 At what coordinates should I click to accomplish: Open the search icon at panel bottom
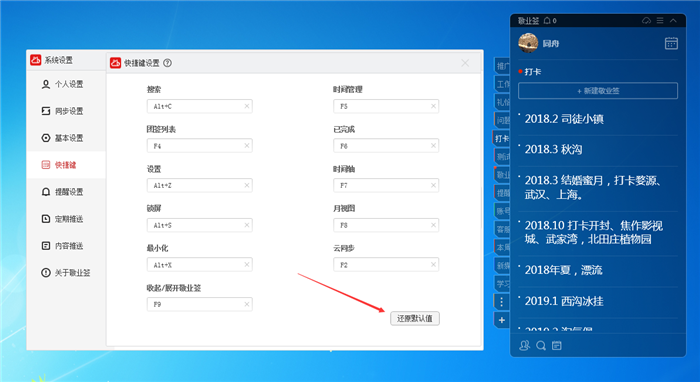pos(541,345)
